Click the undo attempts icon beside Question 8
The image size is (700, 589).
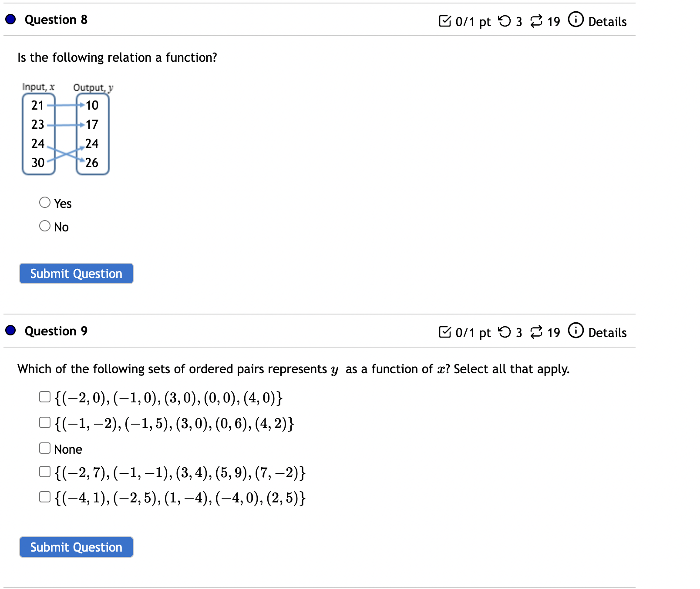(504, 21)
